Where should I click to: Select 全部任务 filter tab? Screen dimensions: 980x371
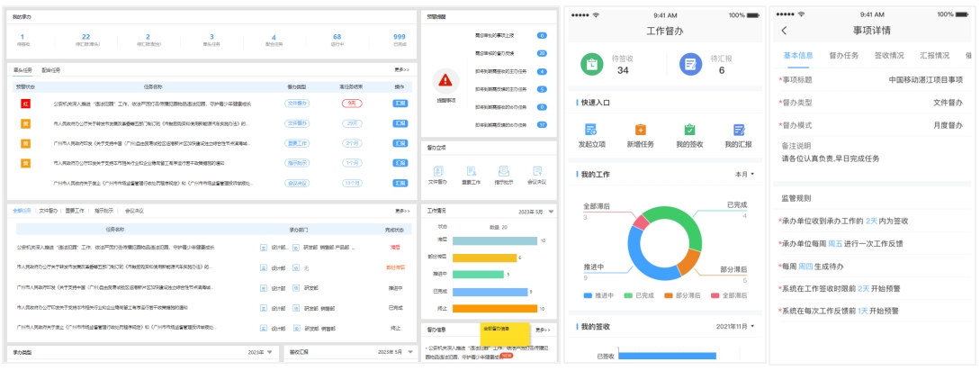tap(22, 211)
